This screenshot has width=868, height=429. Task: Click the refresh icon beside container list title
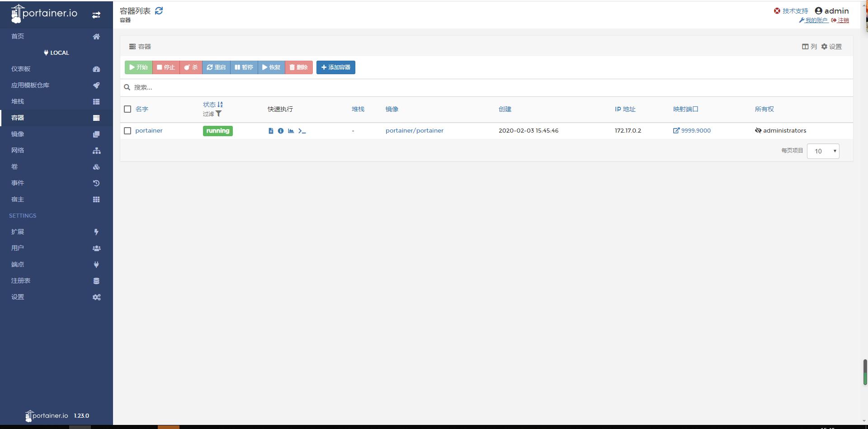pyautogui.click(x=159, y=11)
